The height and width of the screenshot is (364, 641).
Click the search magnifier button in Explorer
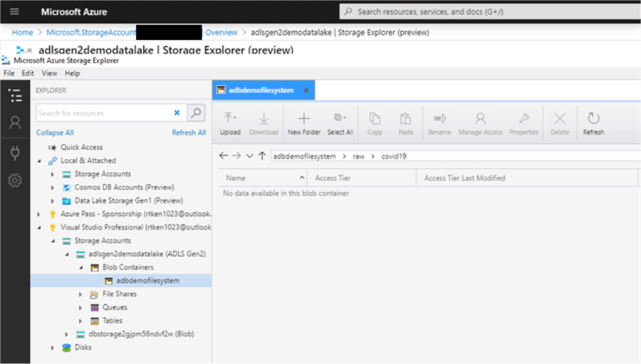pos(197,113)
